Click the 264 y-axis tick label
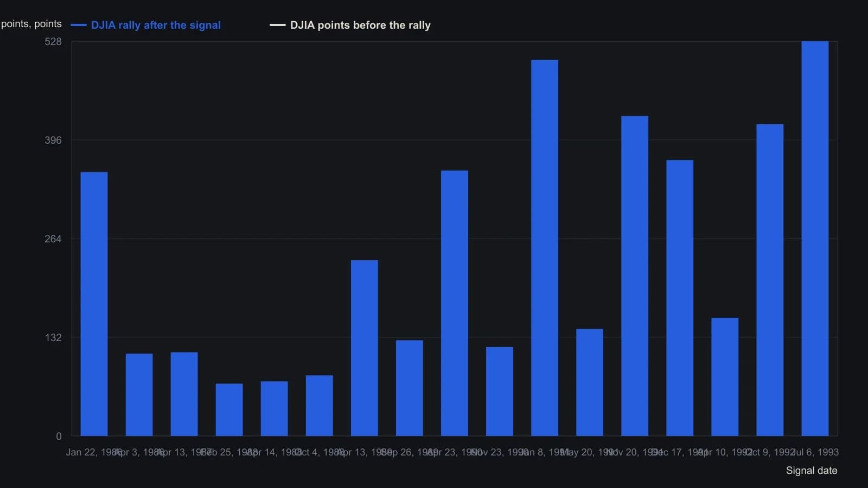The height and width of the screenshot is (488, 868). click(53, 239)
